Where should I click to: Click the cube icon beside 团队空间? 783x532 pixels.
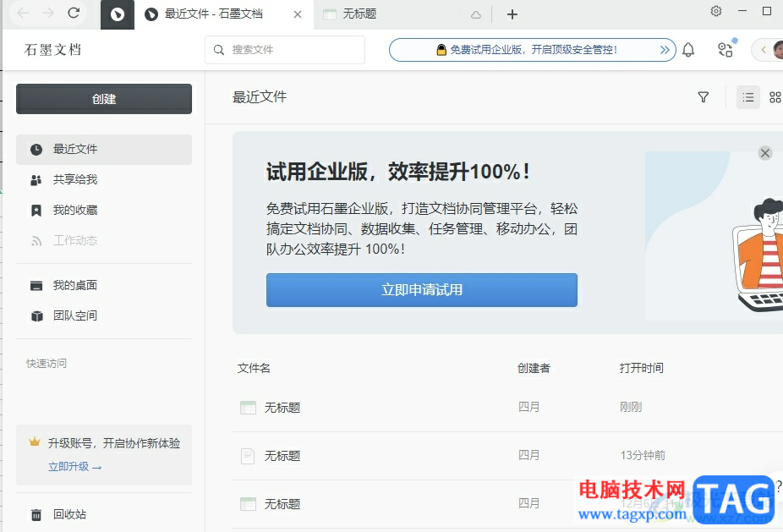[x=37, y=316]
